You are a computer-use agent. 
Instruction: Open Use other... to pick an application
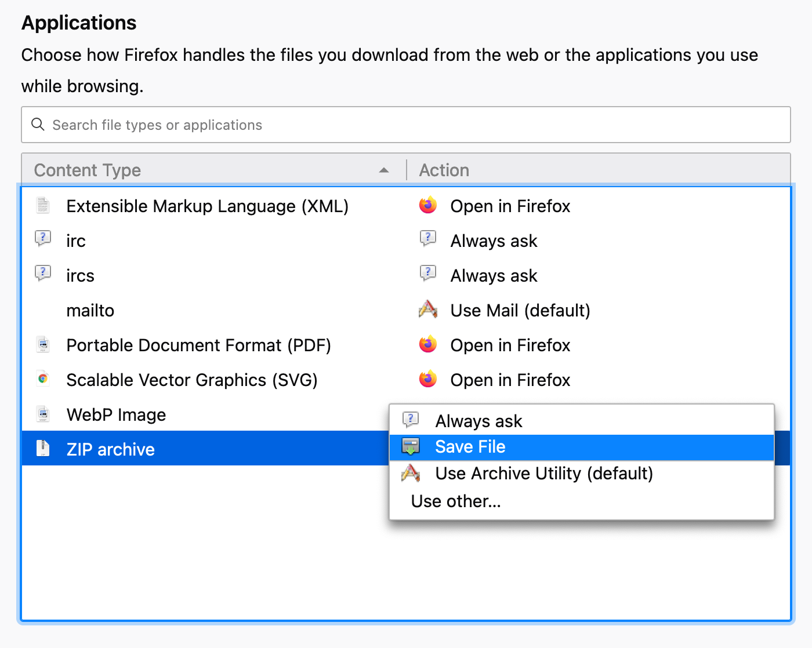point(456,501)
